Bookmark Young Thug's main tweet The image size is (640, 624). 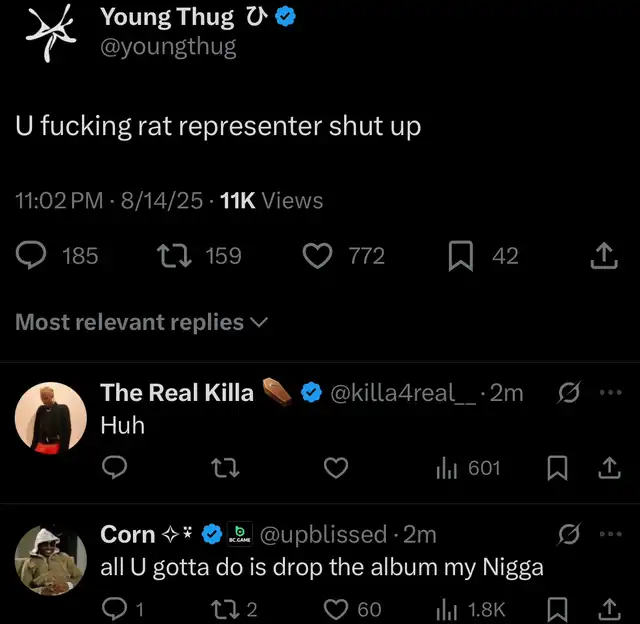460,256
